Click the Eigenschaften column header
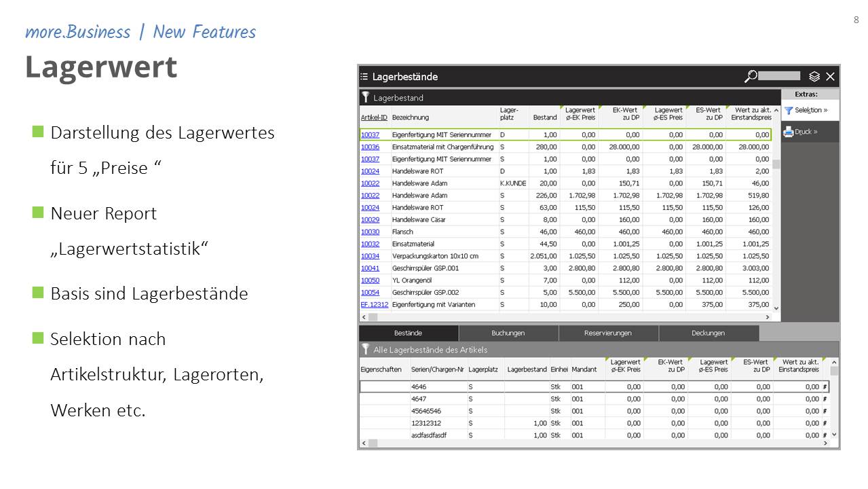This screenshot has width=868, height=489. [381, 369]
